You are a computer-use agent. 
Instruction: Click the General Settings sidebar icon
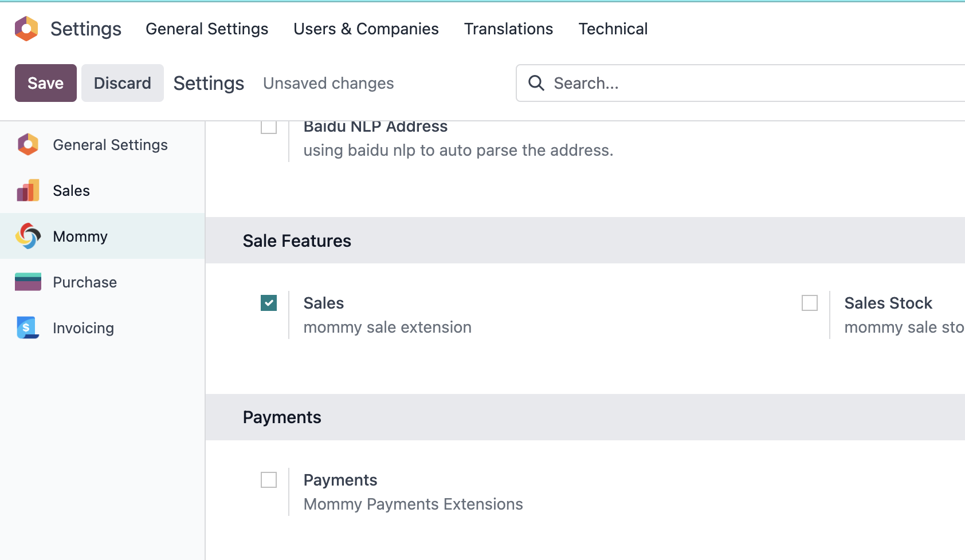tap(28, 144)
